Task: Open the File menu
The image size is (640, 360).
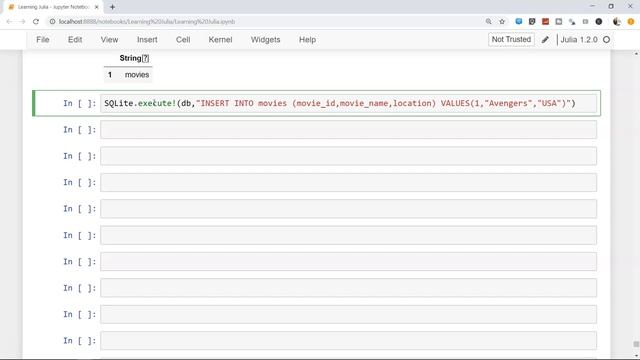Action: coord(42,40)
